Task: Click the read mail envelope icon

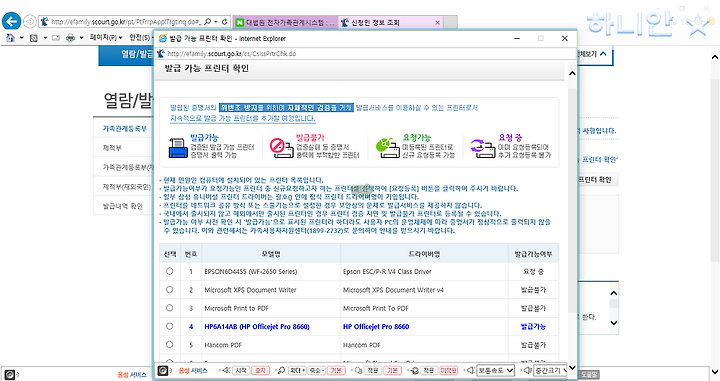Action: pyautogui.click(x=56, y=38)
